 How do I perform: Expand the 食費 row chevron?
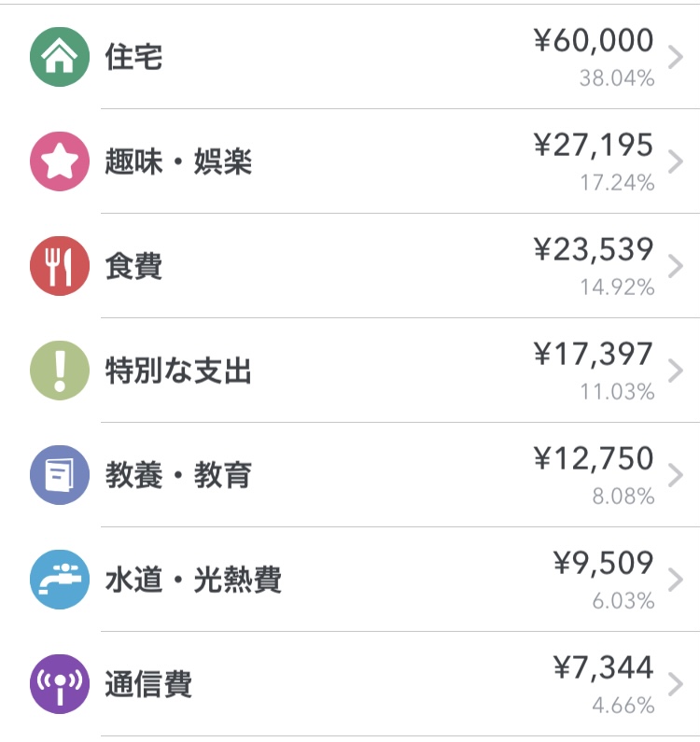677,267
